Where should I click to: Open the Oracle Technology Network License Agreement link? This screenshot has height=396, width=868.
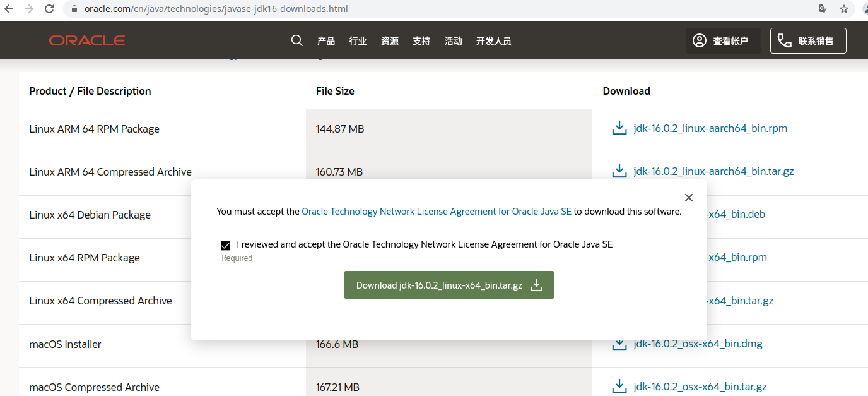tap(437, 212)
